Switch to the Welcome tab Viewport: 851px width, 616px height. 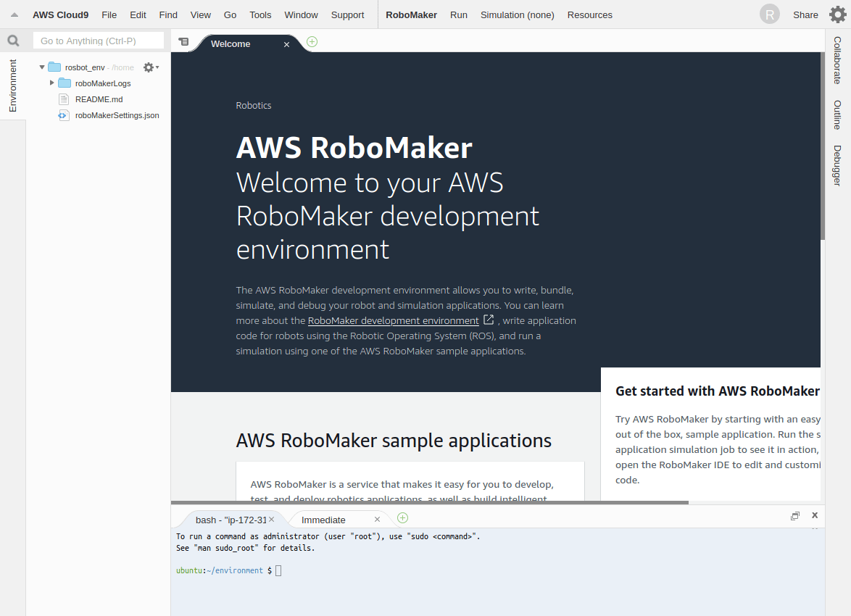tap(231, 44)
